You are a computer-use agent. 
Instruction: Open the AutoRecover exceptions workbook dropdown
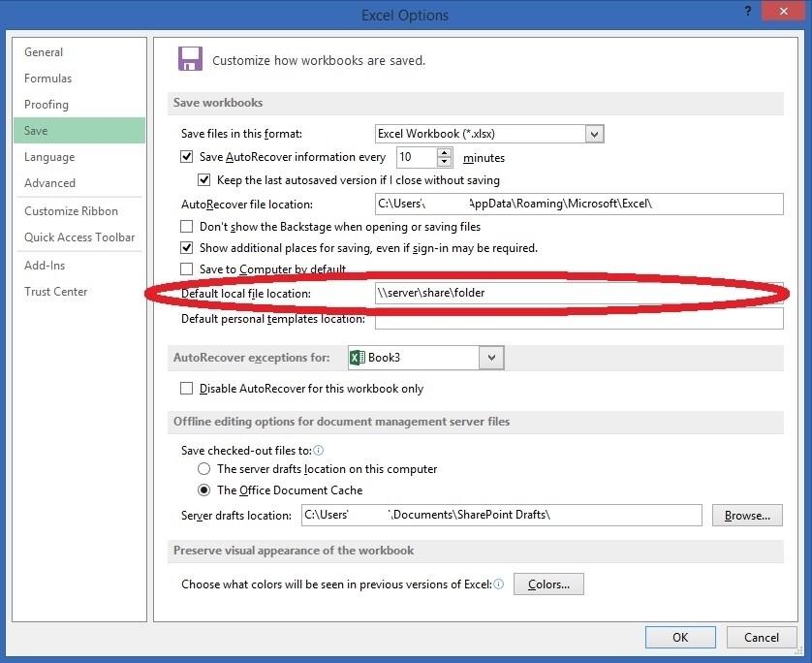click(x=490, y=357)
